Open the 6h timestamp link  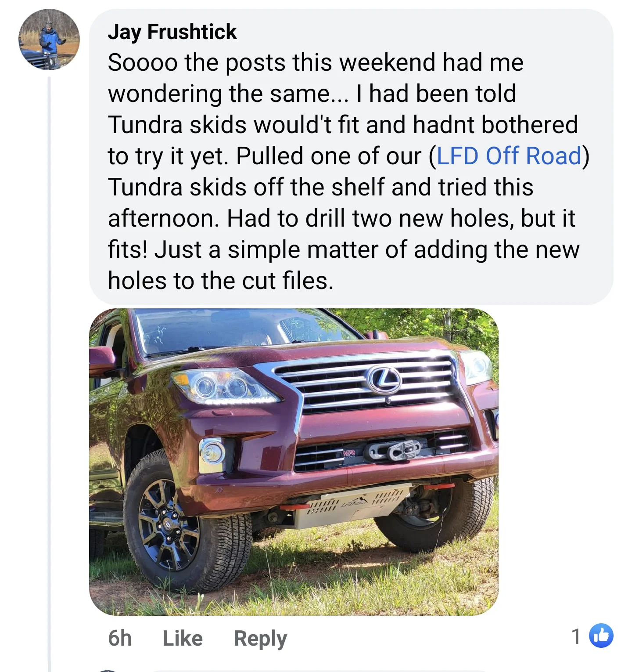pos(120,638)
